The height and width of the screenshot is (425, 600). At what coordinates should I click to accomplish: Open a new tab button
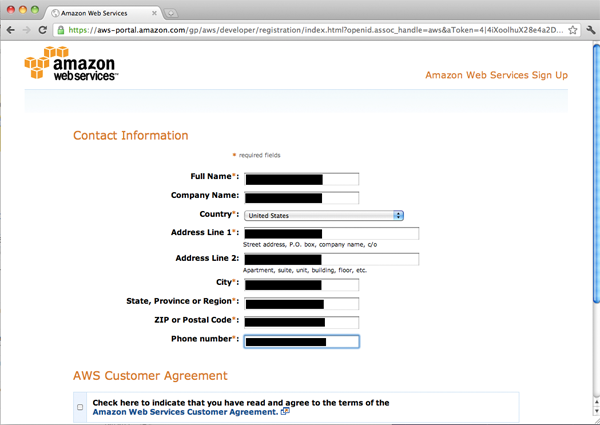point(171,13)
